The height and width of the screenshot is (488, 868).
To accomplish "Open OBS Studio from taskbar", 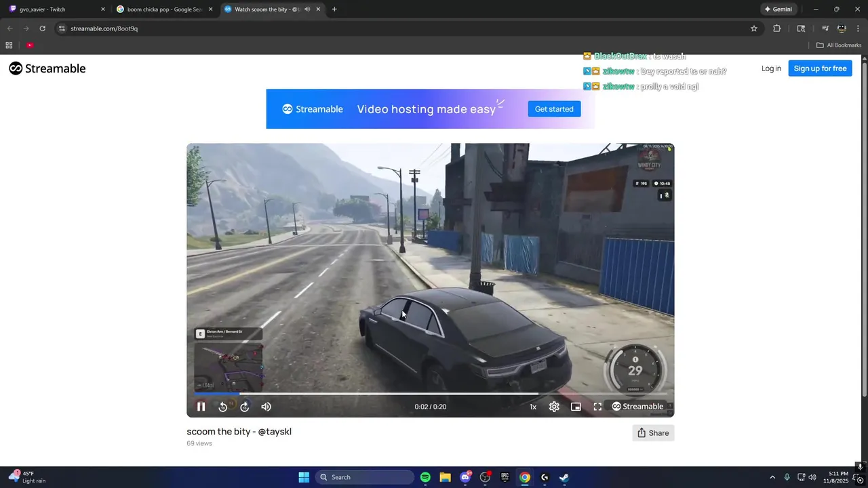I will (x=485, y=477).
